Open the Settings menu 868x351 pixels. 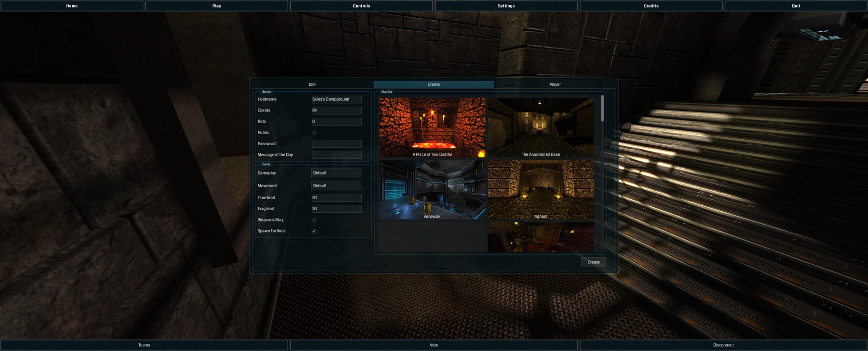point(506,6)
